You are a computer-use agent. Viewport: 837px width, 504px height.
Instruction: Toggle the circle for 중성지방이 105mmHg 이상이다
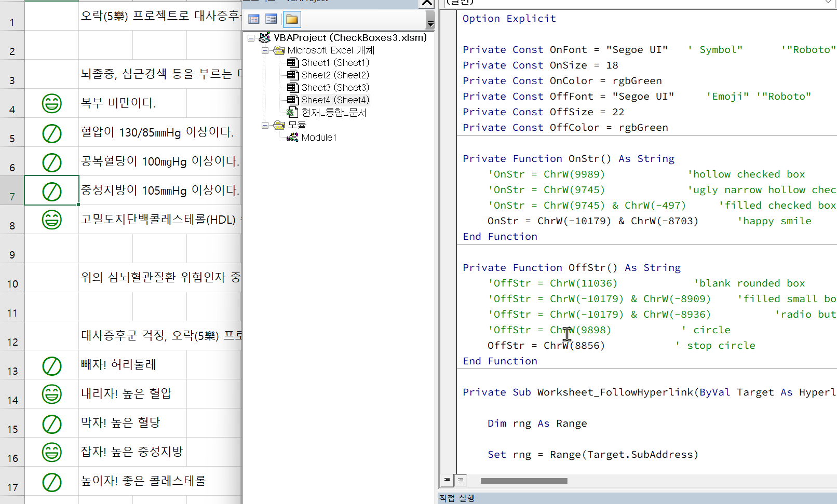click(x=51, y=192)
